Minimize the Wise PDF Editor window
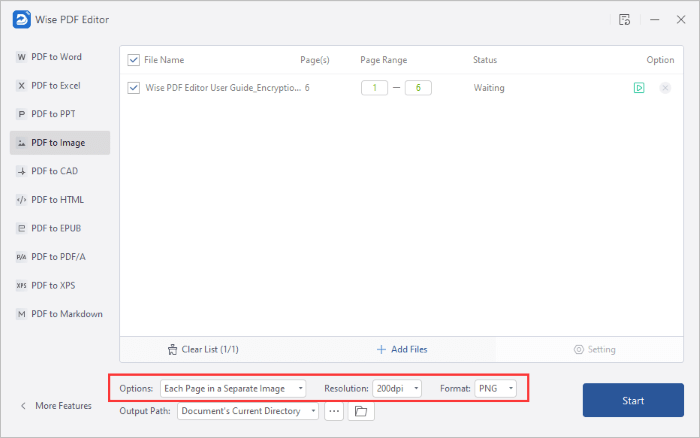700x438 pixels. coord(654,20)
